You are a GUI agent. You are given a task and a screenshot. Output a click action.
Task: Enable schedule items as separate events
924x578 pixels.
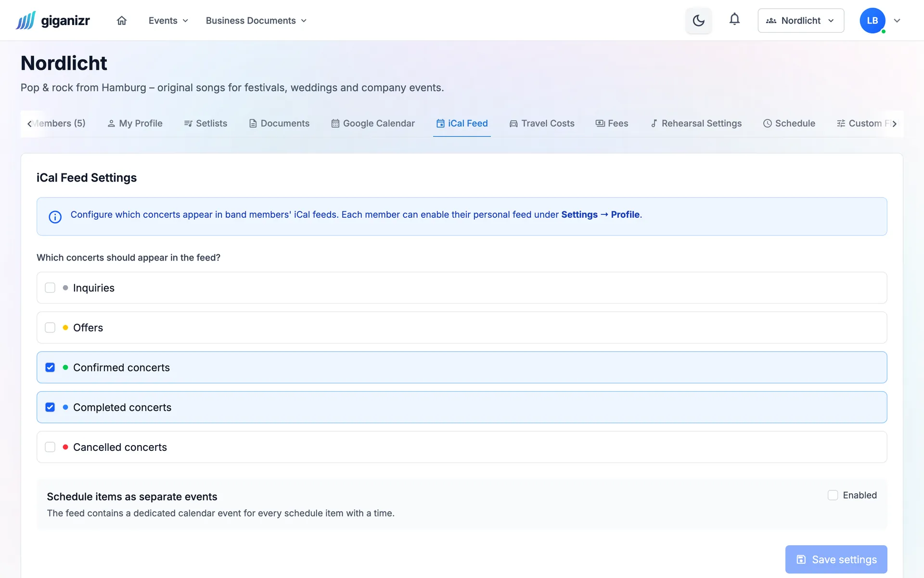pyautogui.click(x=833, y=495)
